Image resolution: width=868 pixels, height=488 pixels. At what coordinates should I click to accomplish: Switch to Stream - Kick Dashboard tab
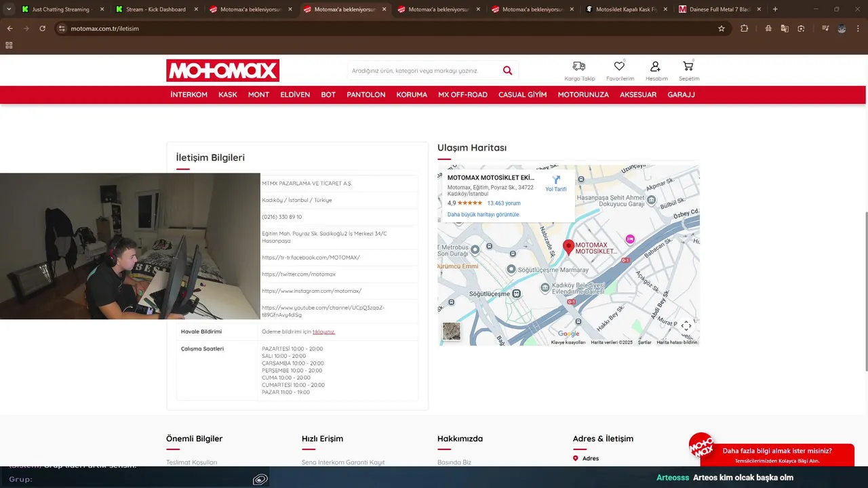coord(157,9)
